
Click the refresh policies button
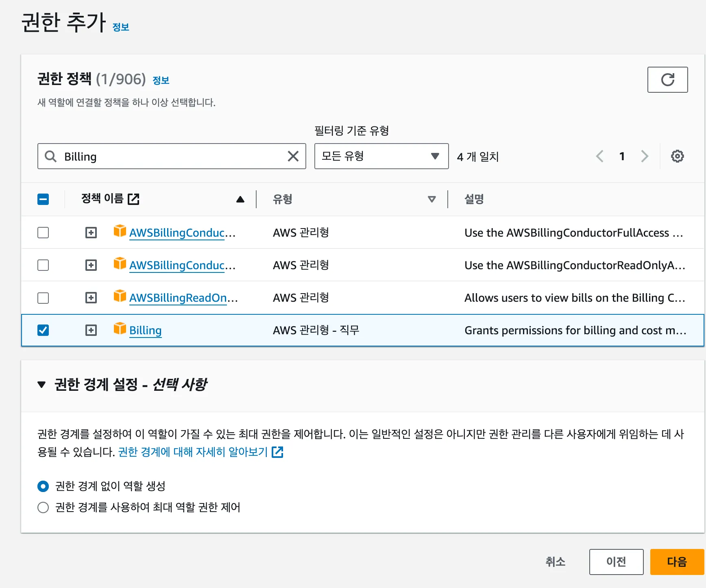pos(667,80)
